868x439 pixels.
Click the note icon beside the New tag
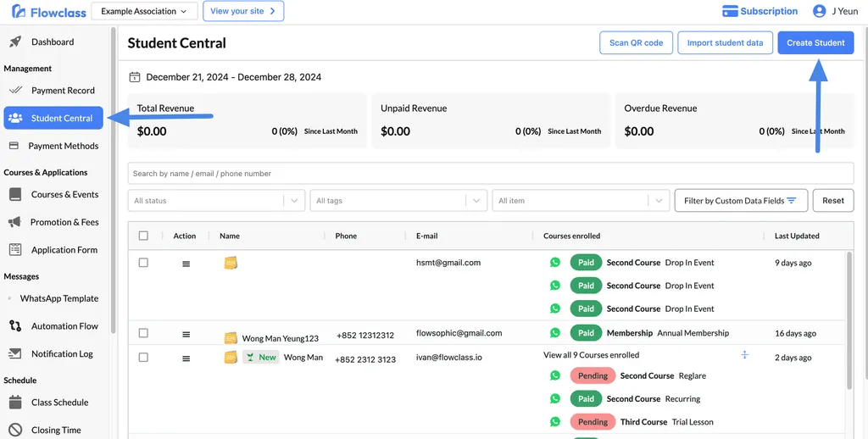[231, 357]
